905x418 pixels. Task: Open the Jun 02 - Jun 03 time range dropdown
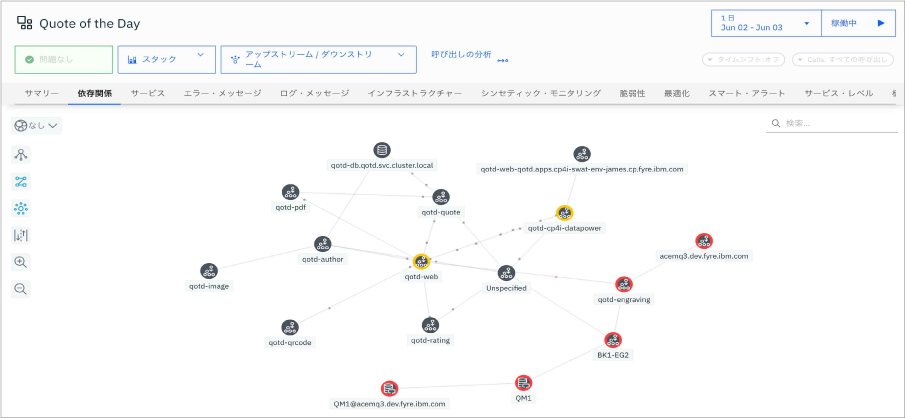click(x=766, y=23)
